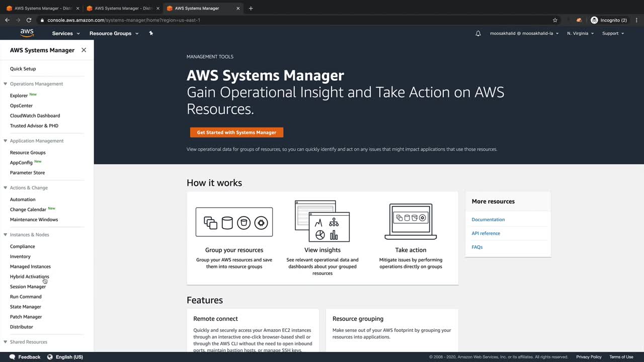Reload the page using the refresh icon
Viewport: 644px width, 362px height.
click(x=29, y=20)
